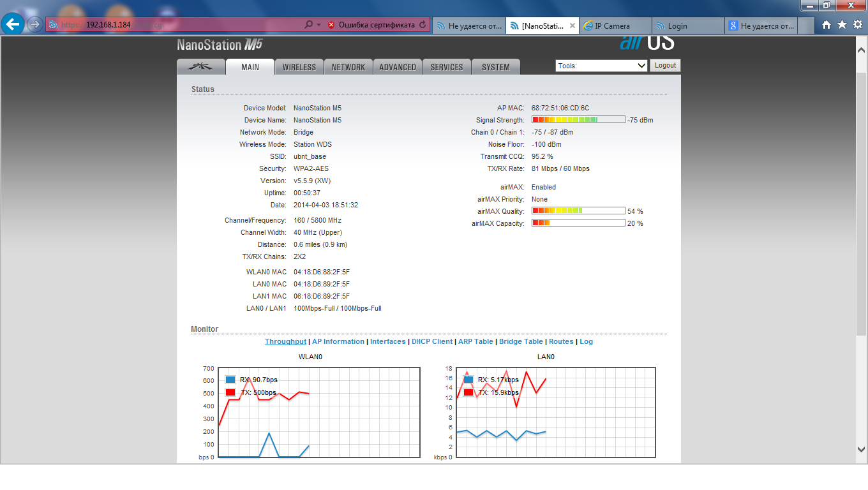This screenshot has width=868, height=490.
Task: Click the frequency value 160 / 5800 MHz
Action: (x=317, y=220)
